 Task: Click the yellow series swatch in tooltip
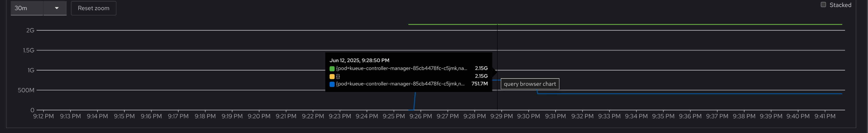tap(332, 76)
